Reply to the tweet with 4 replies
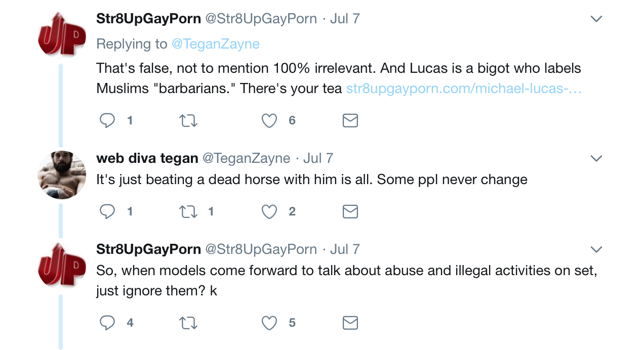 (107, 323)
